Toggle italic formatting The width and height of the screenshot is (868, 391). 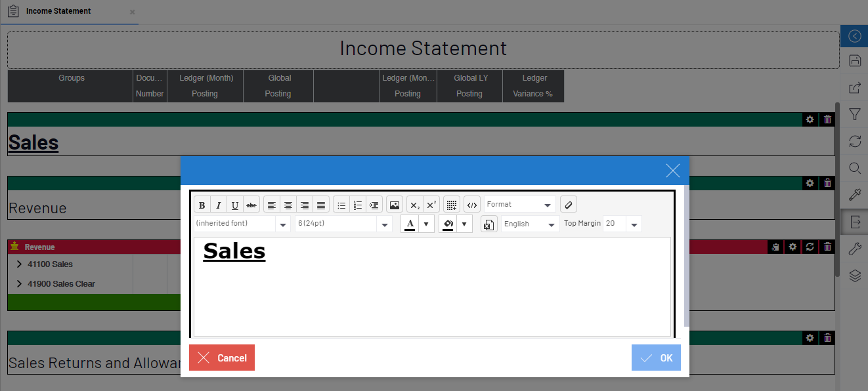point(219,205)
